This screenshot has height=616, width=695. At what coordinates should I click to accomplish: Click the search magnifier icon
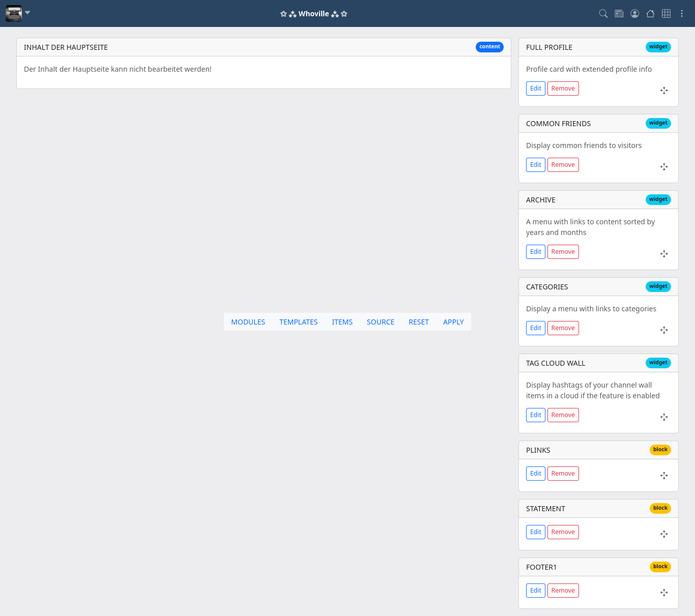pos(603,14)
